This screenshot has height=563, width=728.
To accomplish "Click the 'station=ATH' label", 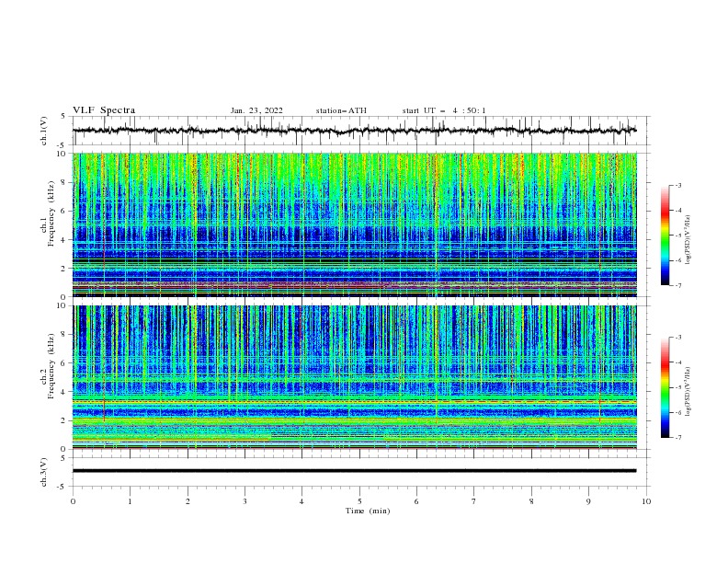I will 341,110.
